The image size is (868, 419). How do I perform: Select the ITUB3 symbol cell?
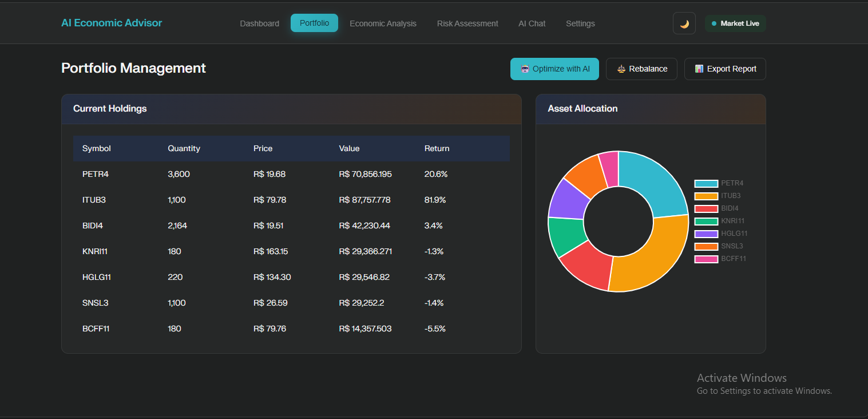tap(94, 200)
